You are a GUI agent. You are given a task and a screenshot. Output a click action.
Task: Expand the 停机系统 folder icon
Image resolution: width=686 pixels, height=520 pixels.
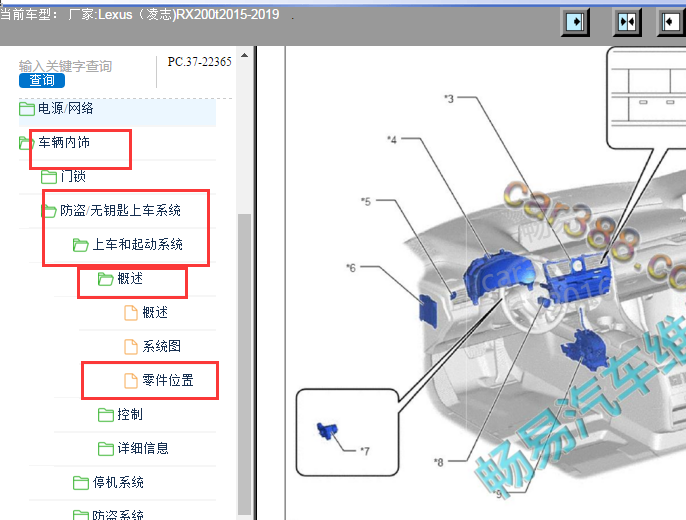pyautogui.click(x=80, y=483)
